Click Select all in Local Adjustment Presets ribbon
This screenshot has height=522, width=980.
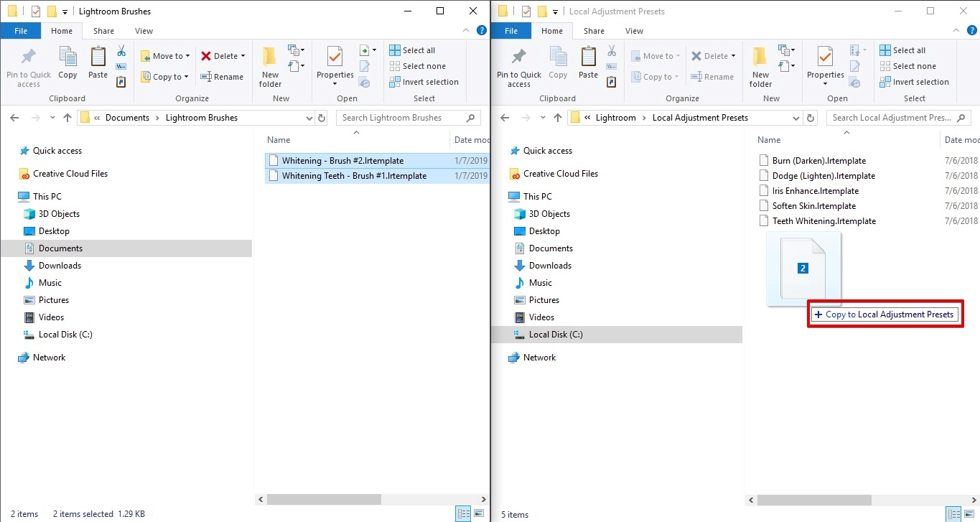click(x=903, y=50)
